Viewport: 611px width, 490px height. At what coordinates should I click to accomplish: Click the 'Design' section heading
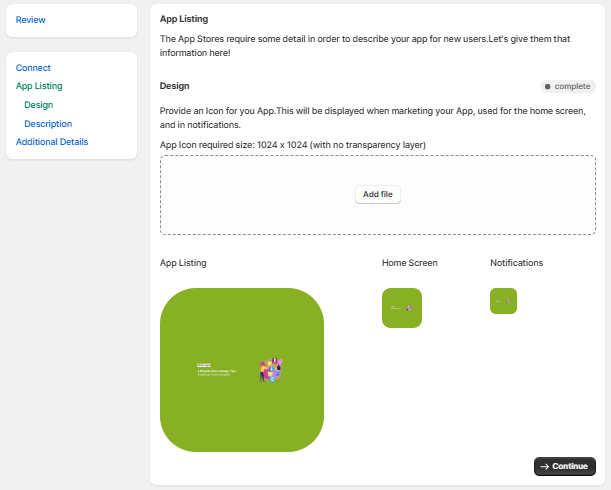tap(175, 86)
